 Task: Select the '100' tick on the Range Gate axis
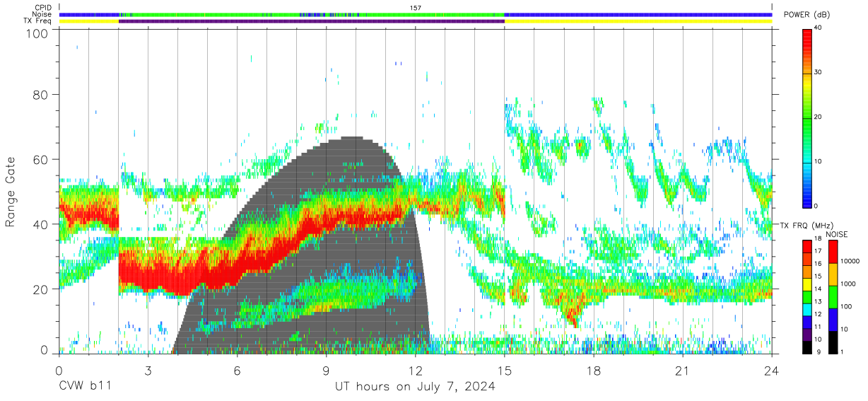point(38,33)
